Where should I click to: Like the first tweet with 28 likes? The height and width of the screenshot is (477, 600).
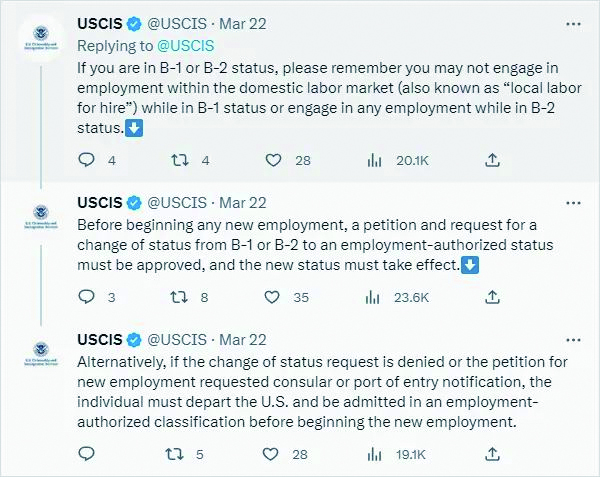[273, 160]
